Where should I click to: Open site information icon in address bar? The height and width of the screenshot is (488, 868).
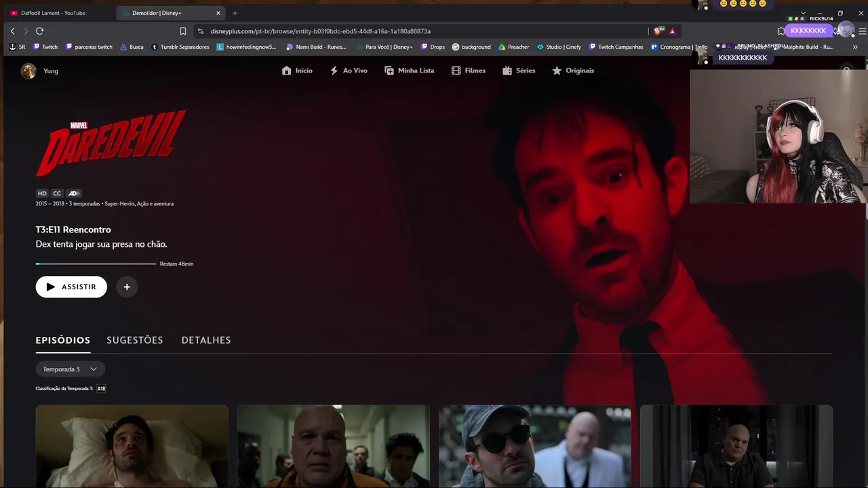pos(200,31)
